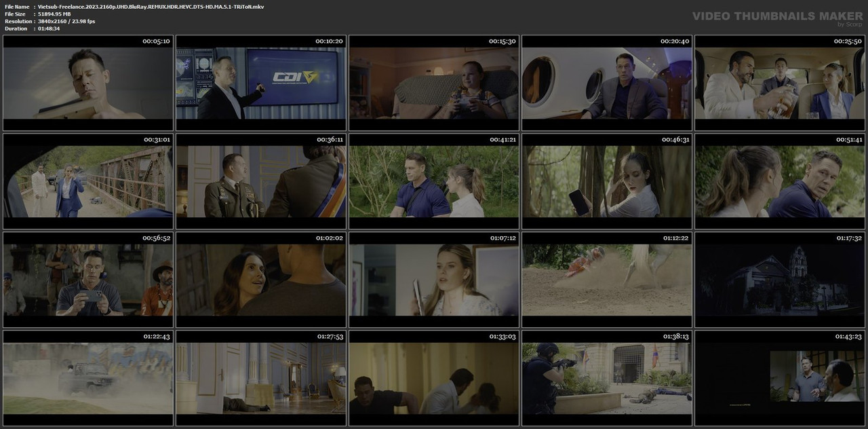Click the resolution value 3840x2160 / 23.98 fps
This screenshot has width=868, height=429.
(x=66, y=21)
